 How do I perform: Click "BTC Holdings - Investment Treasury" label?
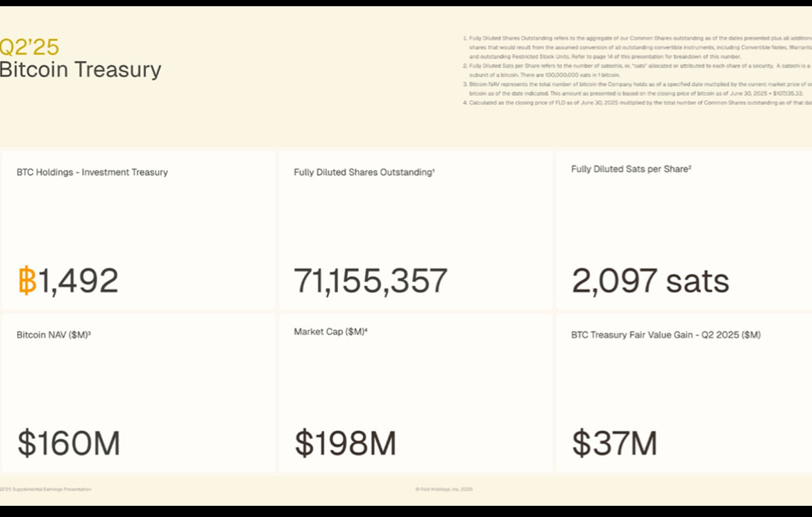[x=92, y=172]
